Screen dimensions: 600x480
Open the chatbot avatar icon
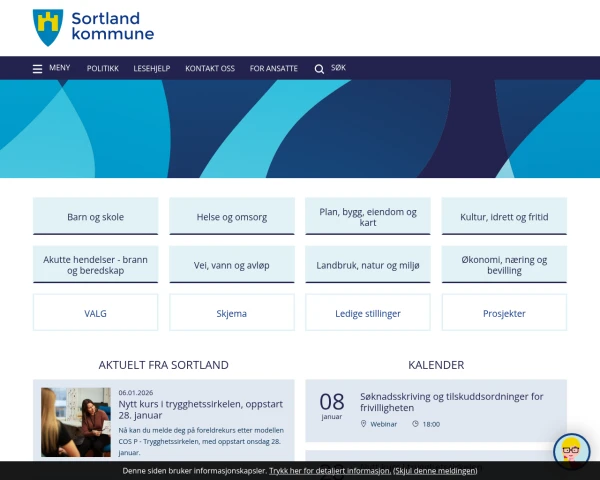tap(571, 452)
